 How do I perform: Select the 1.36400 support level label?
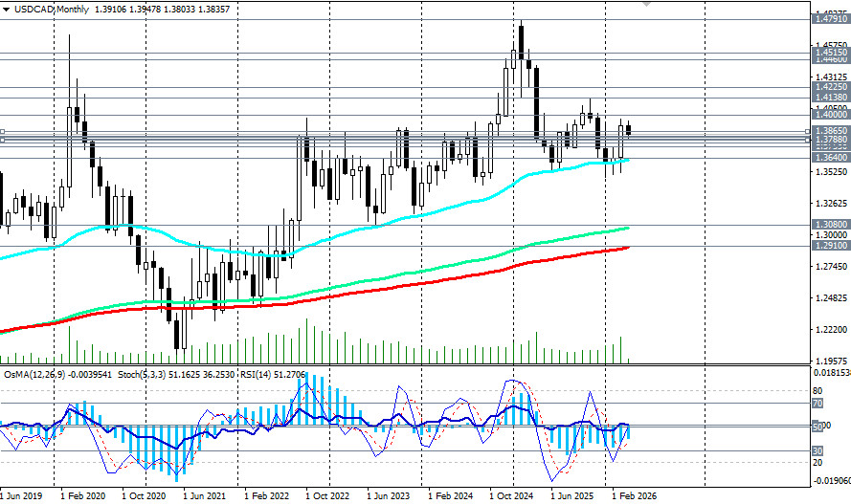click(829, 157)
